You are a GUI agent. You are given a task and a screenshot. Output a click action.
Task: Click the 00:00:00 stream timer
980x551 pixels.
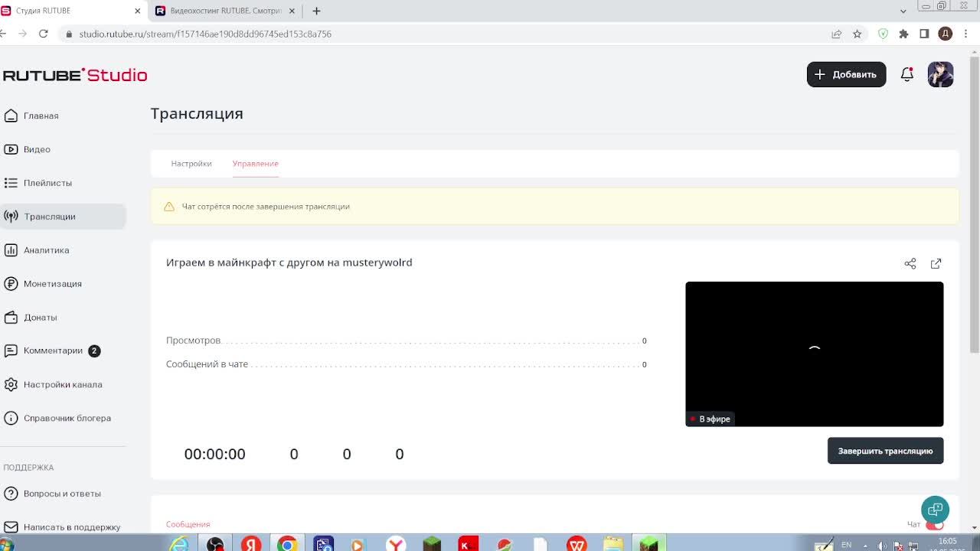(x=214, y=454)
